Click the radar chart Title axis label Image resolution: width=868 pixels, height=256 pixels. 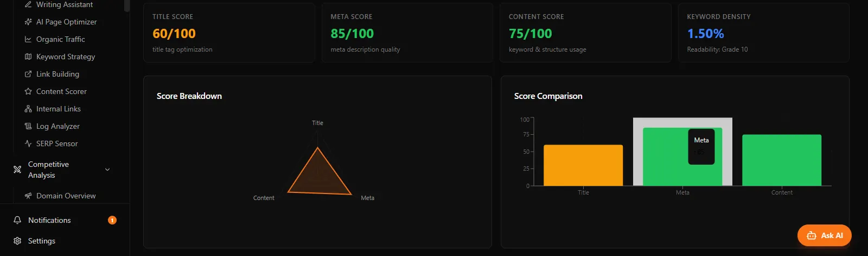tap(317, 123)
